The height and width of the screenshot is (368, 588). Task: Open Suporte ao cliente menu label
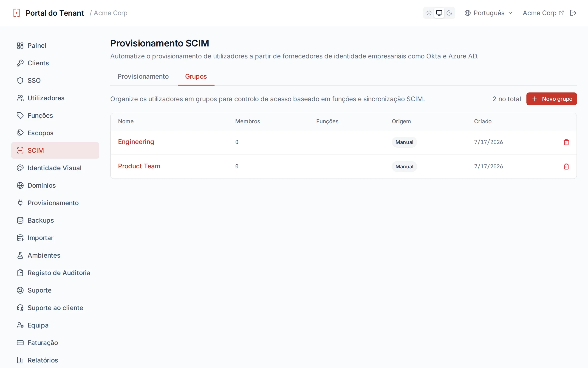(x=55, y=308)
